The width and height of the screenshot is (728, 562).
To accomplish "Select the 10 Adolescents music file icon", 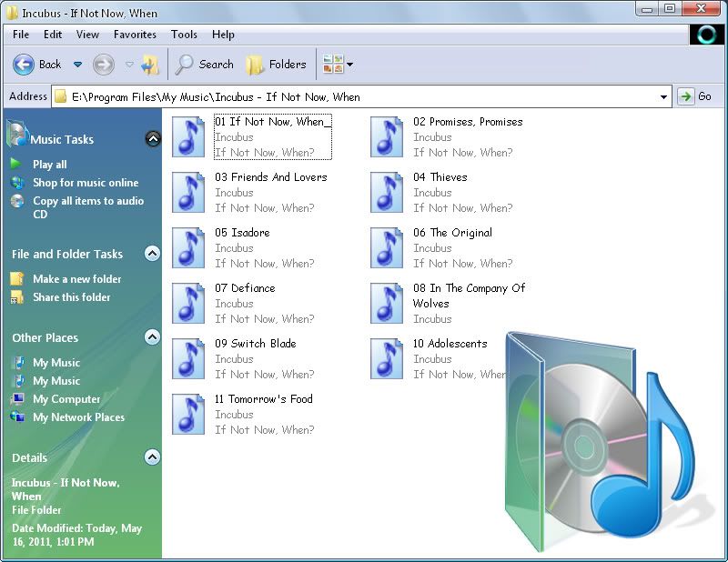I will [x=386, y=358].
